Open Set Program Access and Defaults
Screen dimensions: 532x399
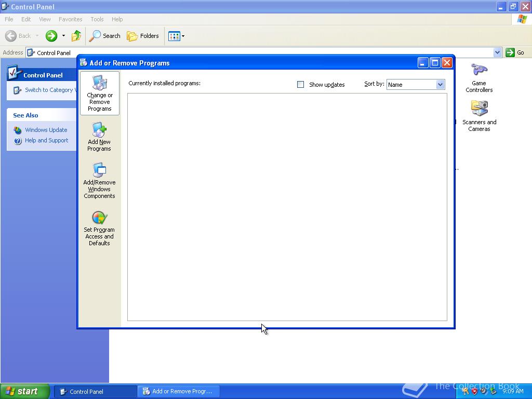click(x=99, y=229)
